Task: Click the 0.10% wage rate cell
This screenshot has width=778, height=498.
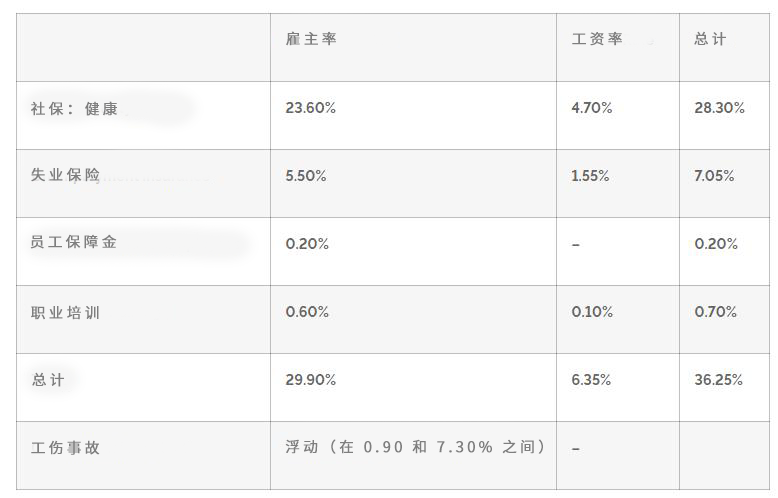Action: (592, 312)
